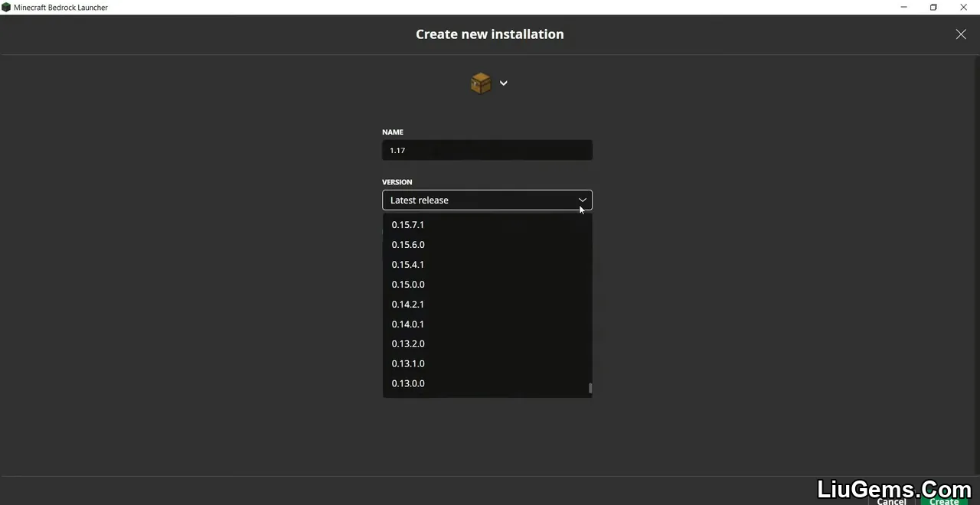The image size is (980, 505).
Task: Close the launcher window
Action: coord(964,7)
